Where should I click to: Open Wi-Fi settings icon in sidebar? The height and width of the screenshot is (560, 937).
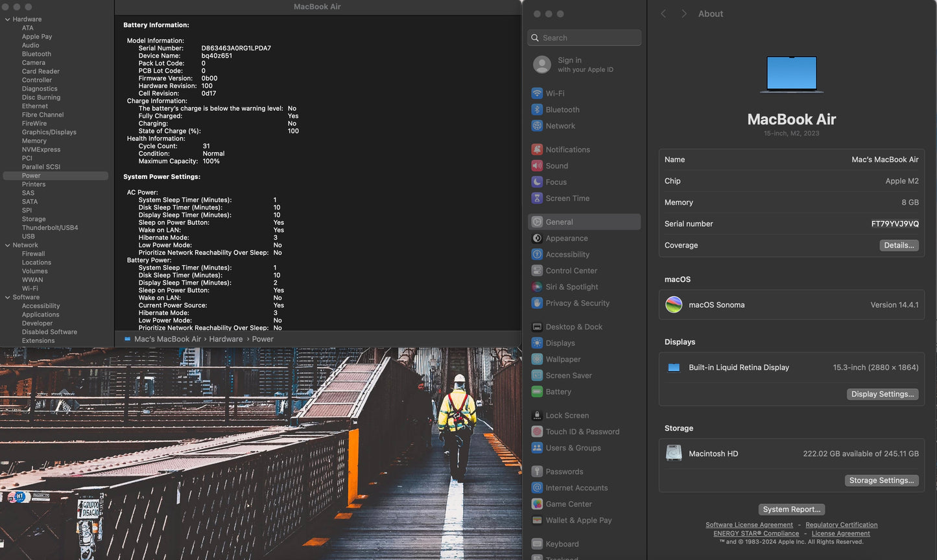pos(537,93)
